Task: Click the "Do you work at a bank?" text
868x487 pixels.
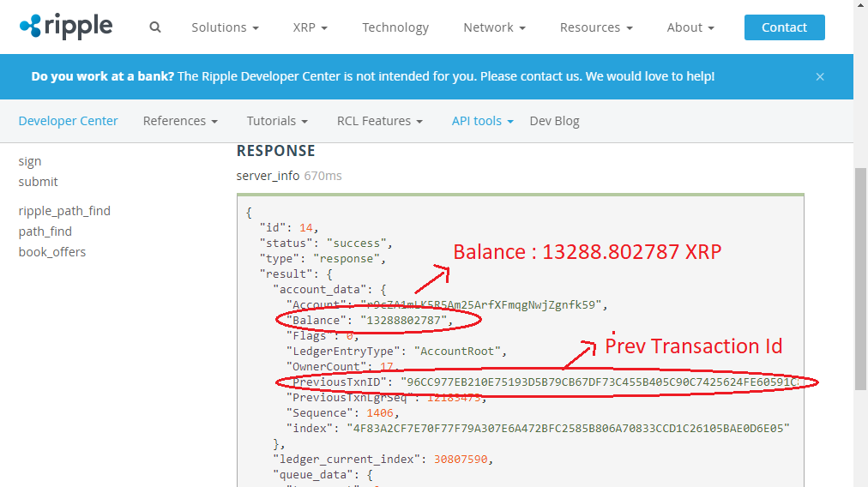Action: pos(103,76)
